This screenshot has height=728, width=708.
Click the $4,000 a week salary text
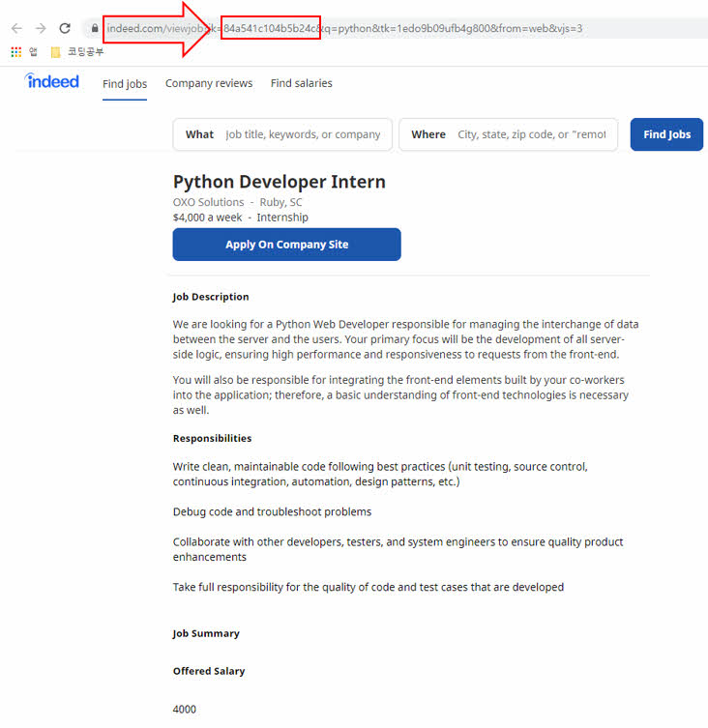207,218
